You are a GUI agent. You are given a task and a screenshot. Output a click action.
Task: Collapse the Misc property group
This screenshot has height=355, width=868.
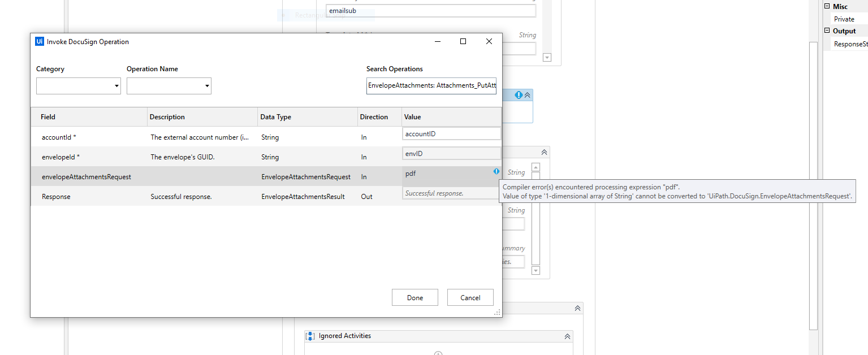coord(827,6)
